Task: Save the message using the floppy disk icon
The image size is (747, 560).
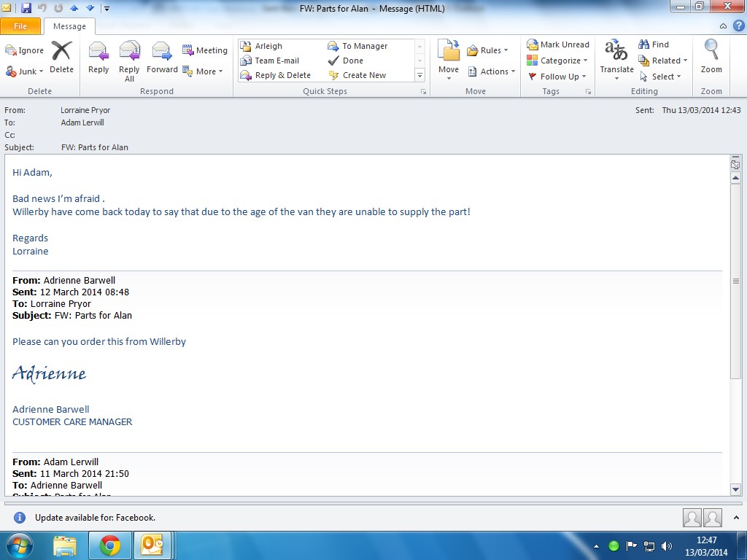Action: [26, 7]
